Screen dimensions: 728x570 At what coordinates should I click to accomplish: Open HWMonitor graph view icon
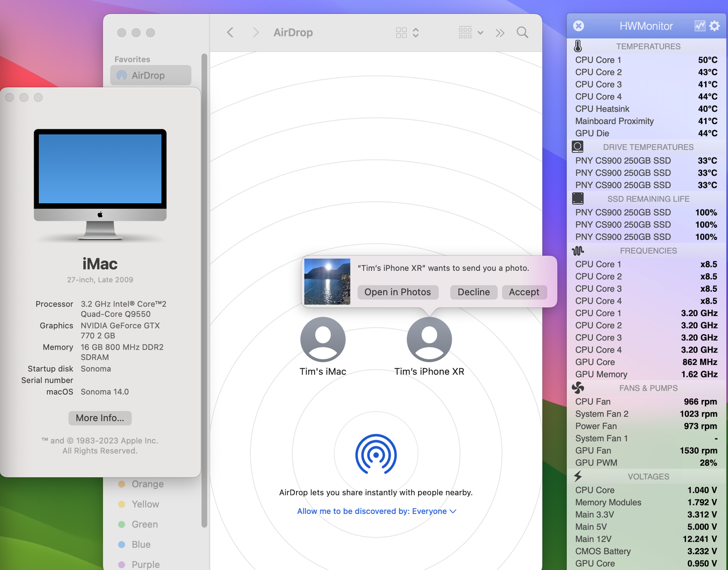click(700, 26)
